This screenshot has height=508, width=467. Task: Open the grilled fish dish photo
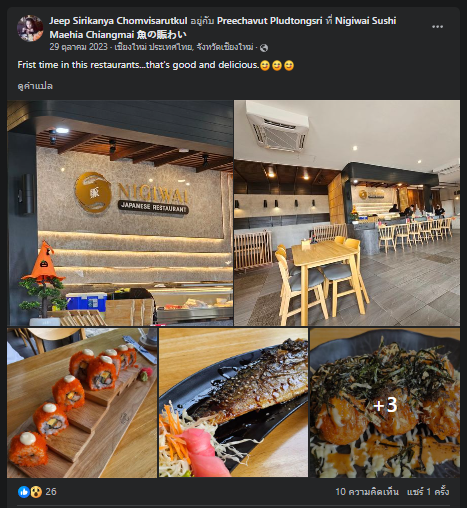[x=233, y=403]
